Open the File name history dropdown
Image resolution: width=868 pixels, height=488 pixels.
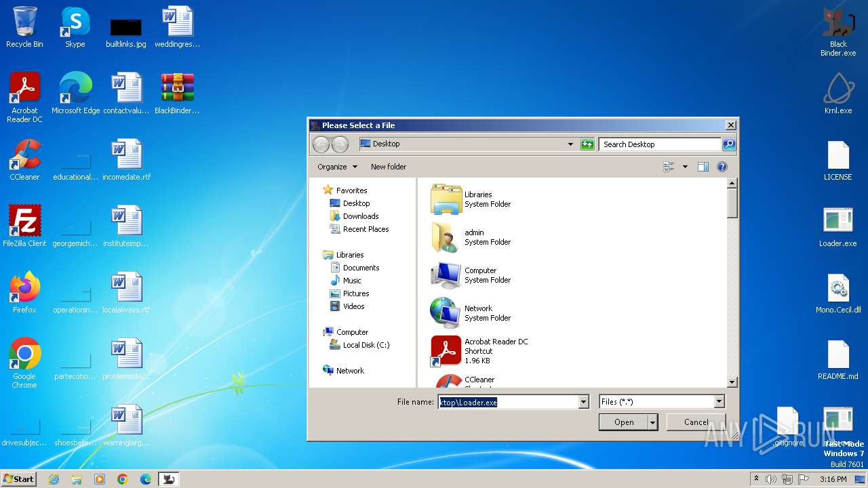pos(583,402)
